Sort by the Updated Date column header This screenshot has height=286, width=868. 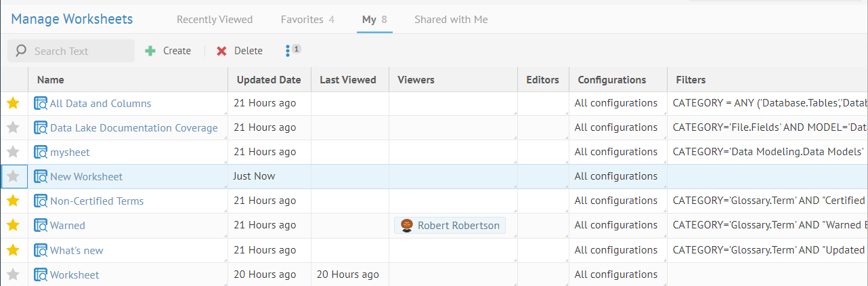[269, 80]
